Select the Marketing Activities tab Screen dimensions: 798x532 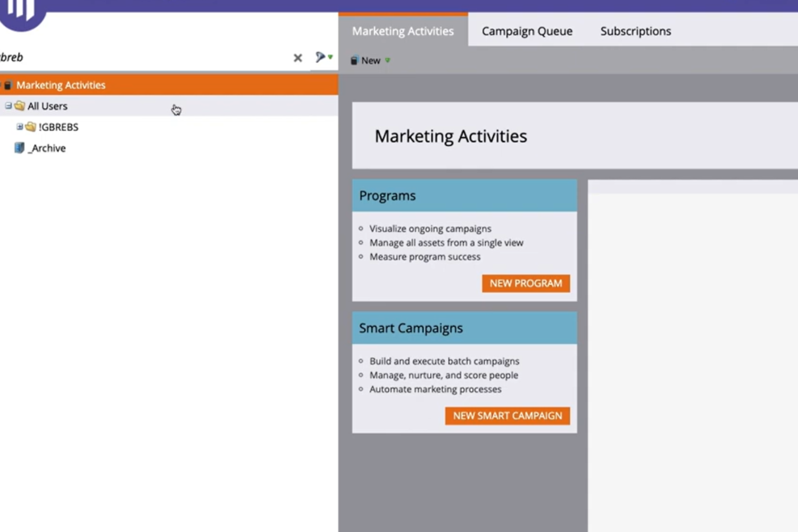click(x=402, y=31)
